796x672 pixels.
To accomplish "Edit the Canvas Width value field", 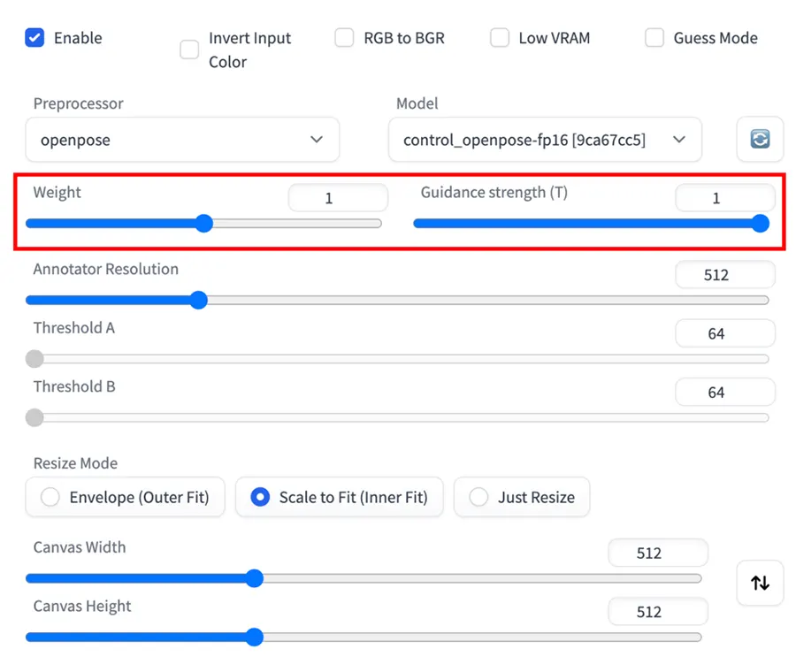I will click(658, 552).
